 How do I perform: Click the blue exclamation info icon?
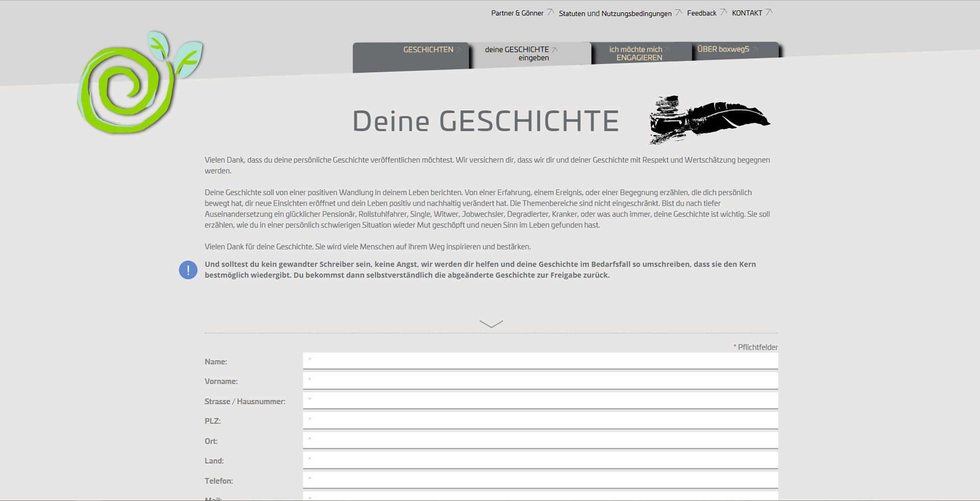pyautogui.click(x=188, y=270)
